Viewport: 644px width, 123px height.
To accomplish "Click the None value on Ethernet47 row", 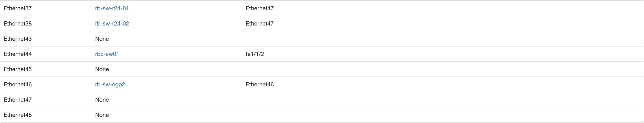I will point(102,100).
